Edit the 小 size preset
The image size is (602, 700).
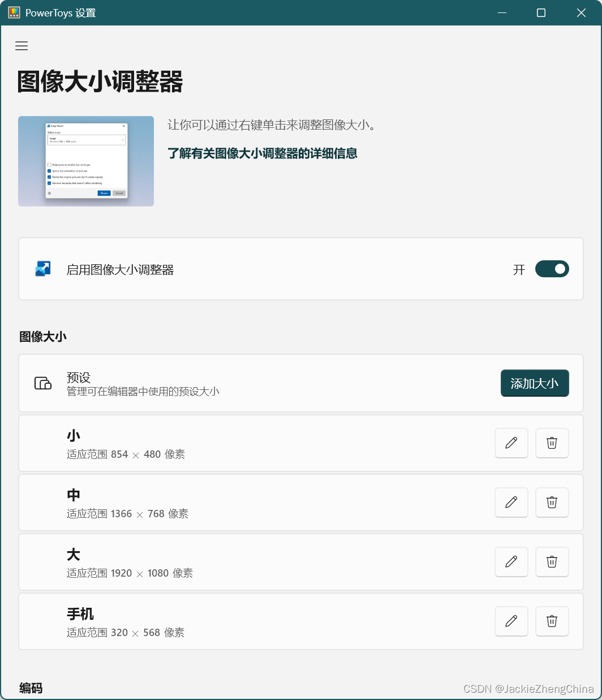tap(511, 443)
